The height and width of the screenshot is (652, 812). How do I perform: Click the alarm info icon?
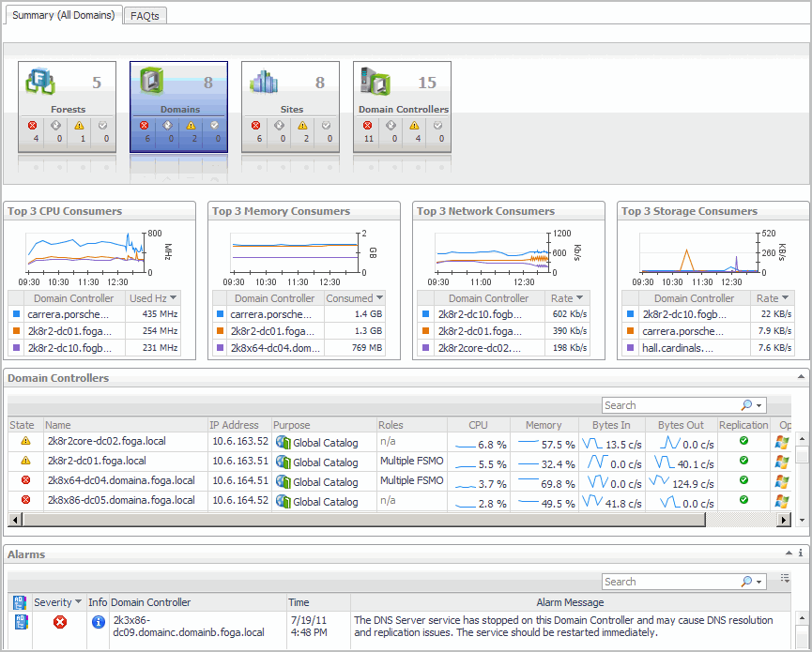[x=98, y=621]
